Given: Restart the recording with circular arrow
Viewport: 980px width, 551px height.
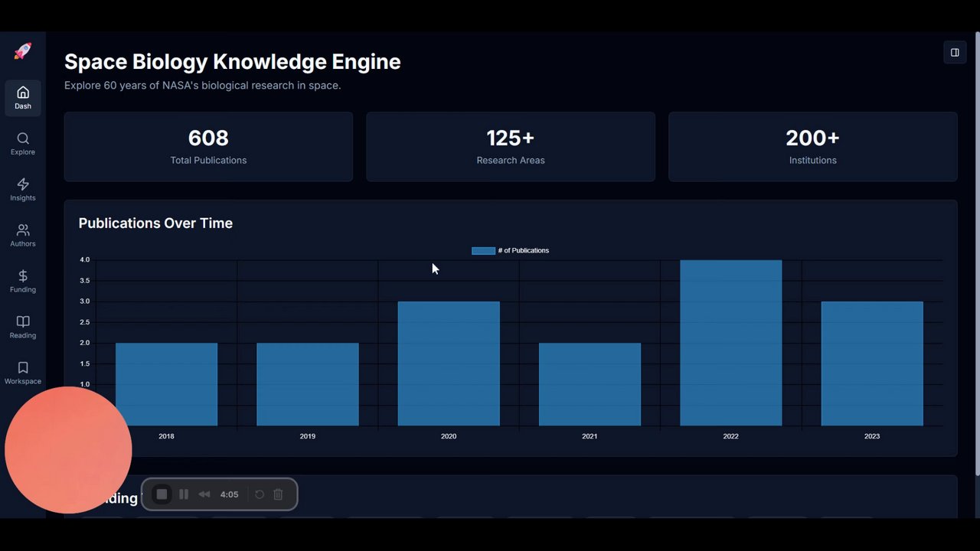Looking at the screenshot, I should (260, 494).
